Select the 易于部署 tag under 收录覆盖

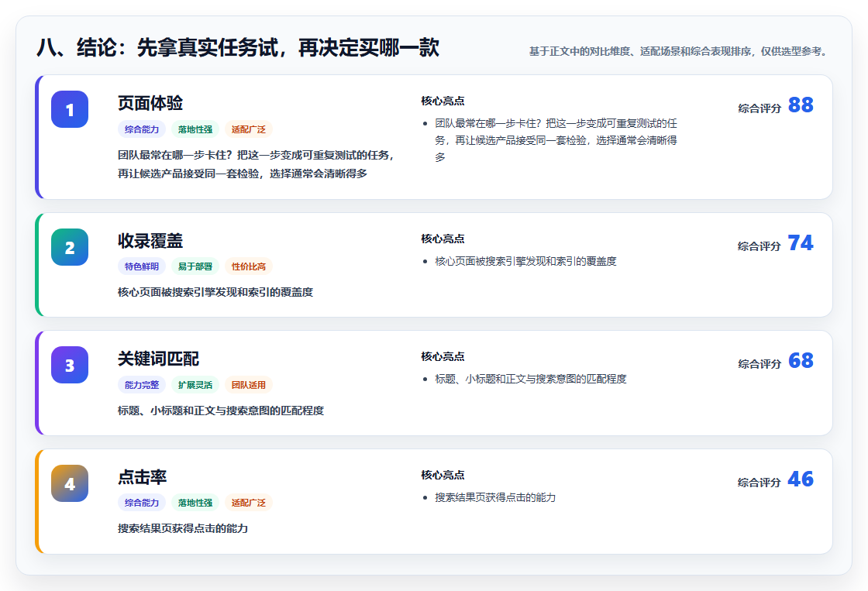pyautogui.click(x=195, y=266)
